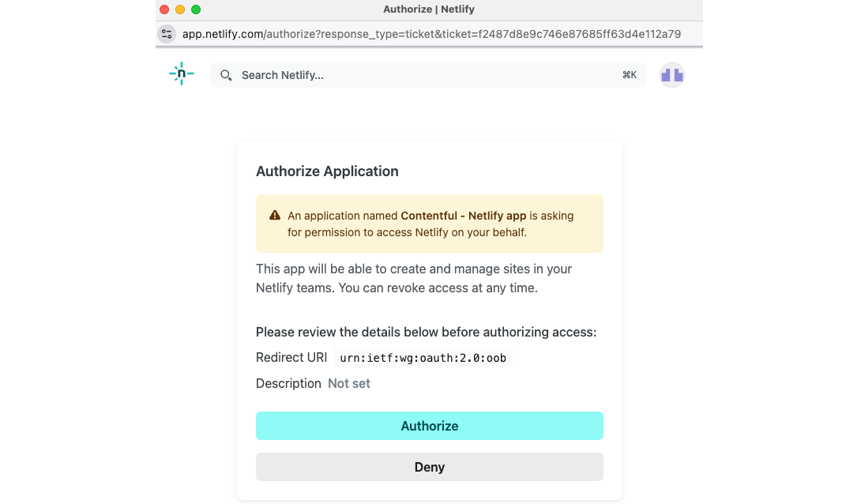Click the redirect URI code snippet
The image size is (861, 504).
pyautogui.click(x=423, y=358)
